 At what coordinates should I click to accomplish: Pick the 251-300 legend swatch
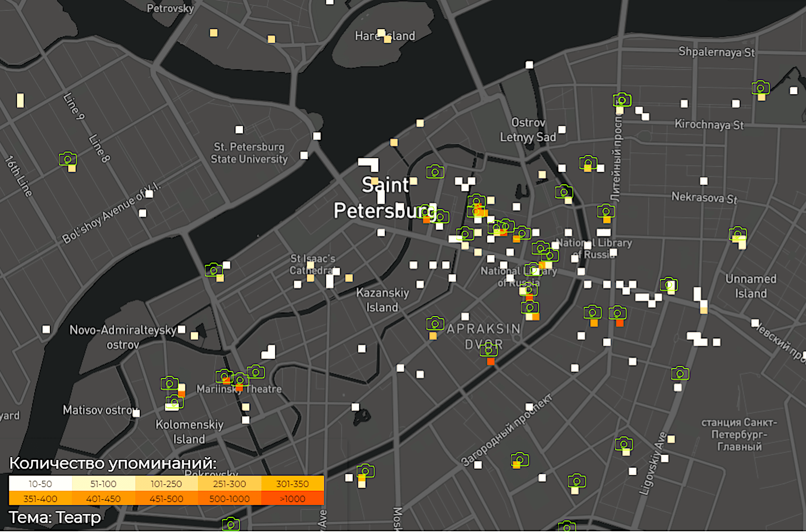click(229, 484)
